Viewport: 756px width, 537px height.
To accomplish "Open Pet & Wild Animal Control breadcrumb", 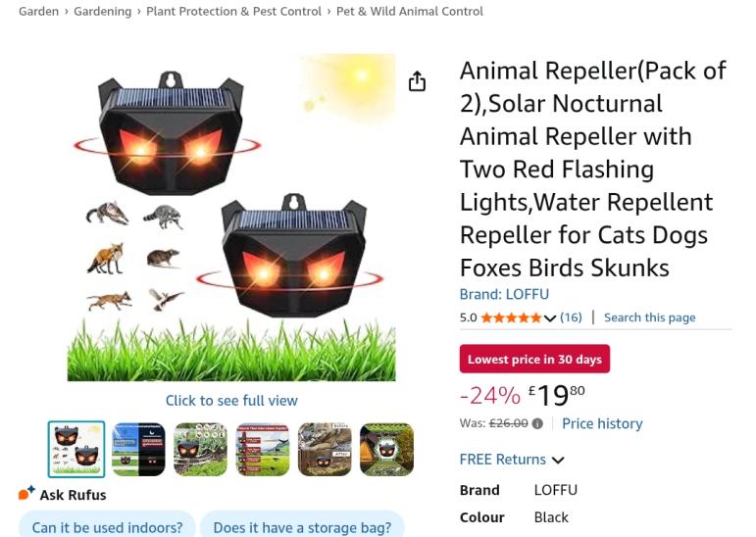I will 409,12.
